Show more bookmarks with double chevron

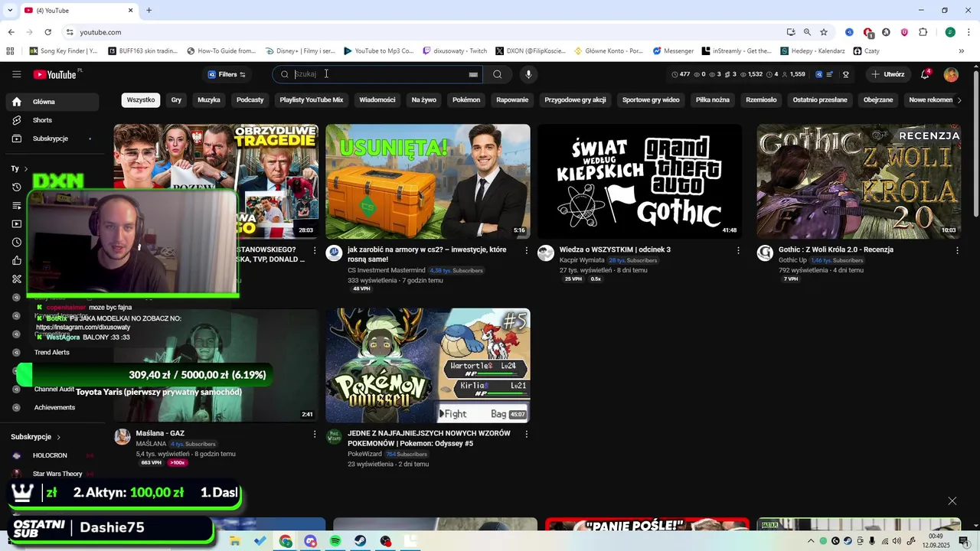tap(961, 51)
